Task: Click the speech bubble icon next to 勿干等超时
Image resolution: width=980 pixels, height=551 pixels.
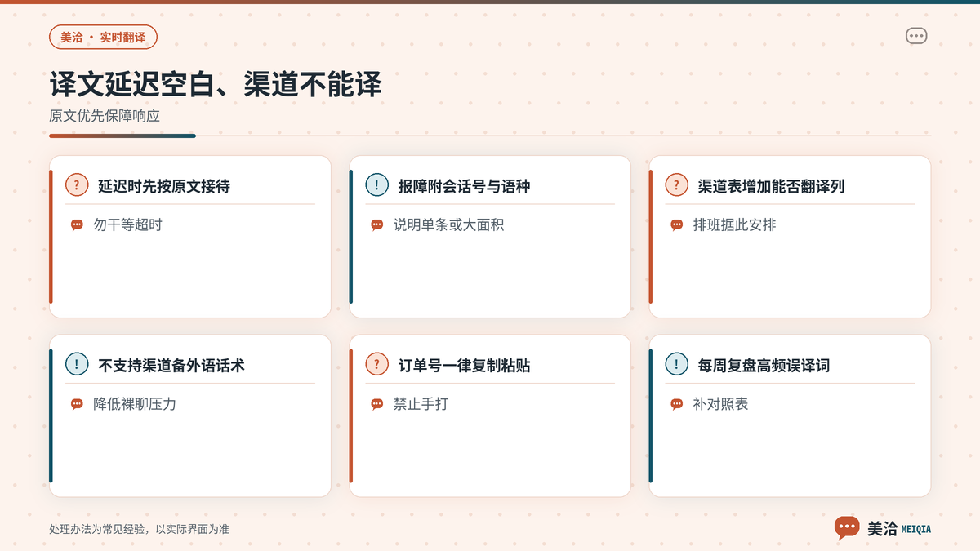Action: pos(77,224)
